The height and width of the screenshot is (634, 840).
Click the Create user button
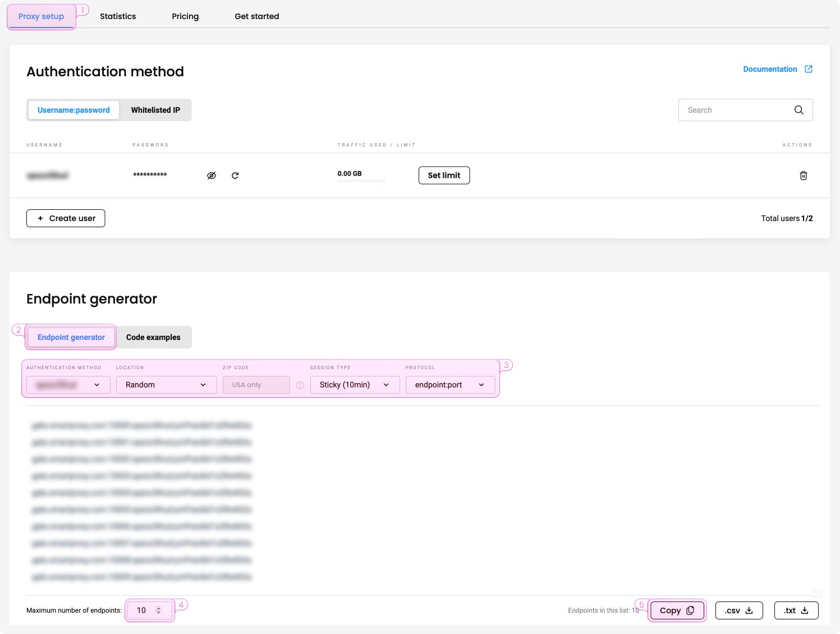[x=66, y=218]
